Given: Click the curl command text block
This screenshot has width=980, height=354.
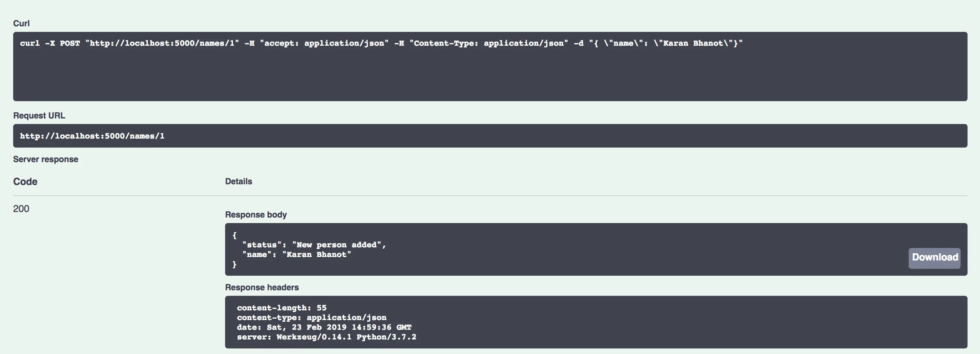Looking at the screenshot, I should (x=490, y=66).
